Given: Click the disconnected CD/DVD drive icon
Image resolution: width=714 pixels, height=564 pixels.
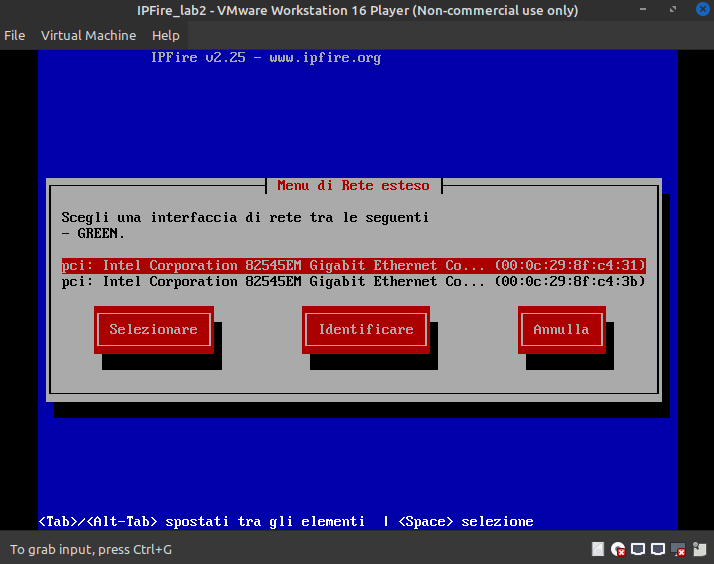Looking at the screenshot, I should click(618, 549).
